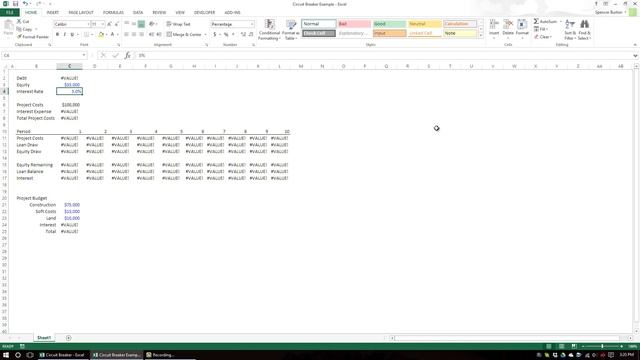Apply the Neutral cell style
The width and height of the screenshot is (640, 360).
[x=424, y=24]
